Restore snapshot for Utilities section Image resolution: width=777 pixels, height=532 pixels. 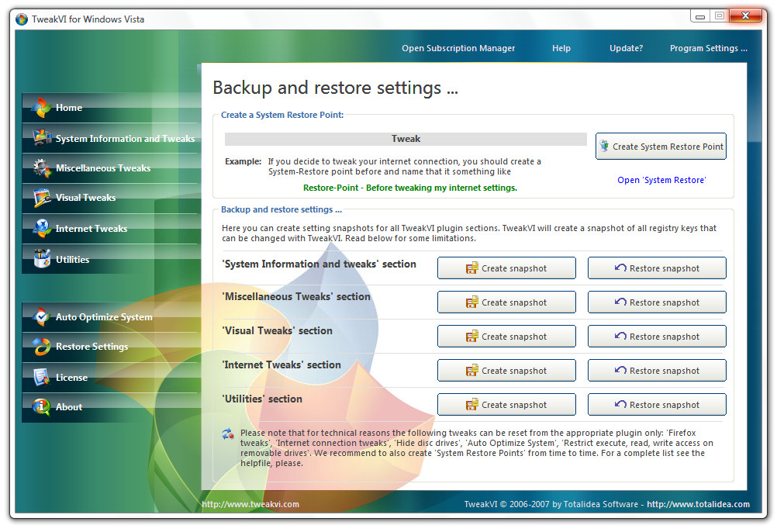click(657, 405)
